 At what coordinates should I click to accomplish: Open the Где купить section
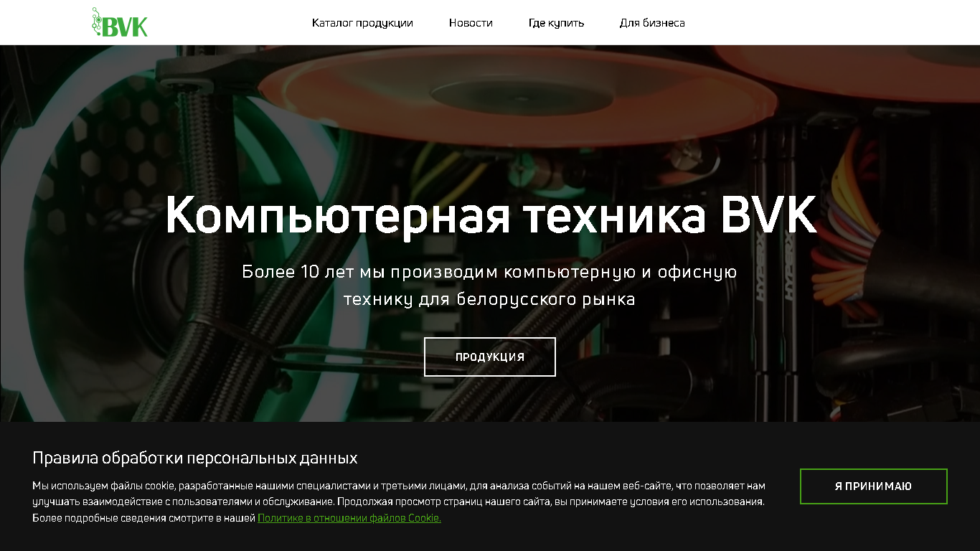click(556, 23)
